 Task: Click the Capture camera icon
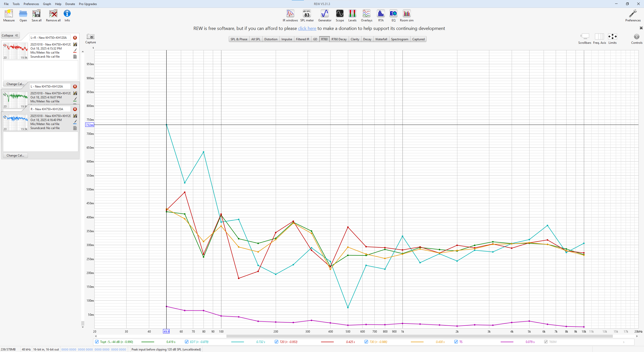[x=90, y=37]
